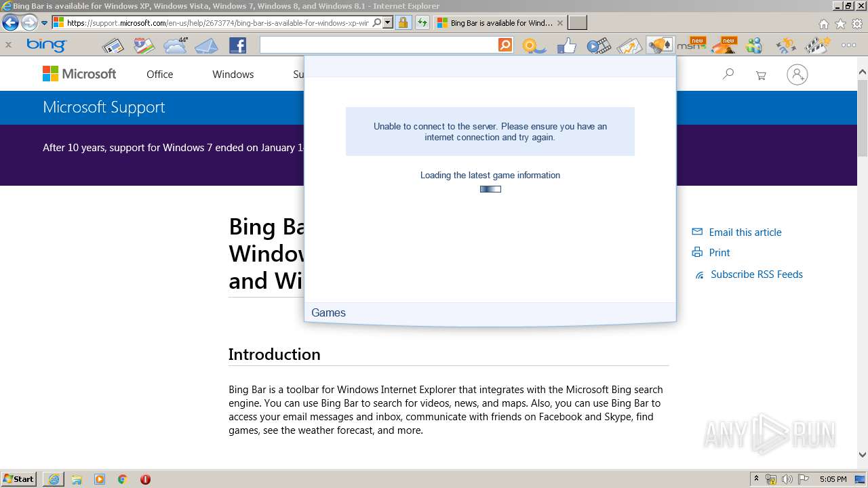Click the Internet Explorer Back button
Image resolution: width=868 pixels, height=488 pixels.
10,23
